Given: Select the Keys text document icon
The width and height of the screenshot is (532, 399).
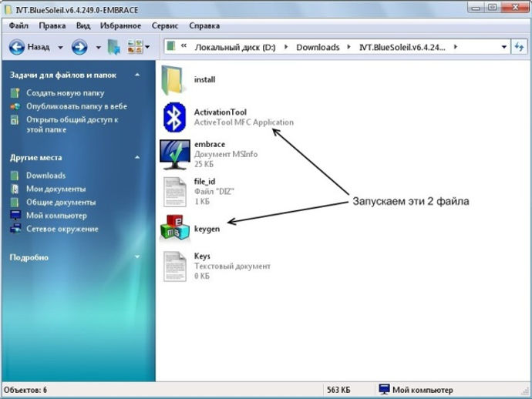Looking at the screenshot, I should pyautogui.click(x=175, y=267).
